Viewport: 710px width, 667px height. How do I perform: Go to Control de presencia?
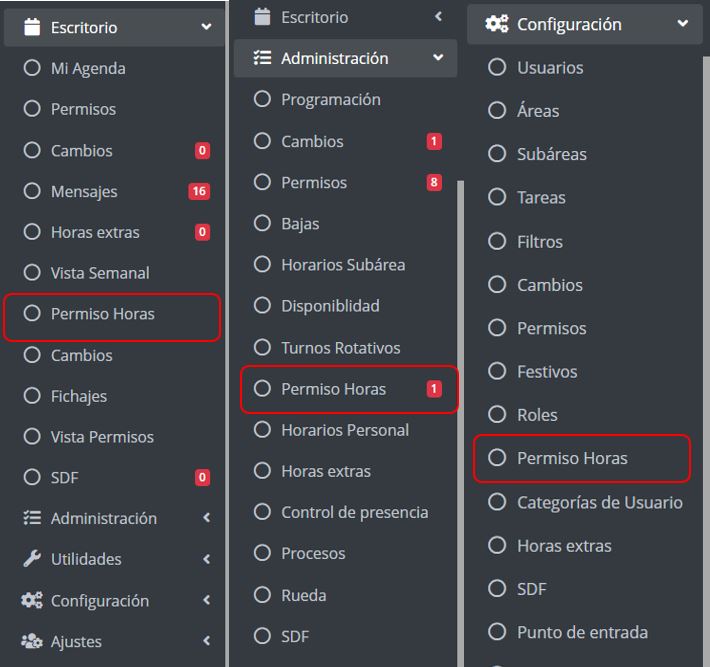pyautogui.click(x=354, y=512)
